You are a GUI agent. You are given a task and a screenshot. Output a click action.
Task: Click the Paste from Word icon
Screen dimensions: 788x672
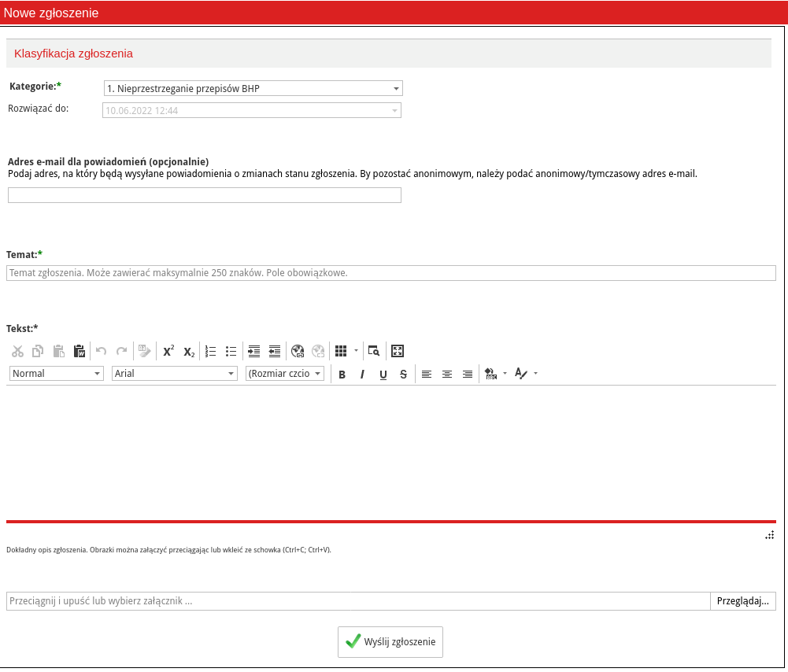point(79,352)
